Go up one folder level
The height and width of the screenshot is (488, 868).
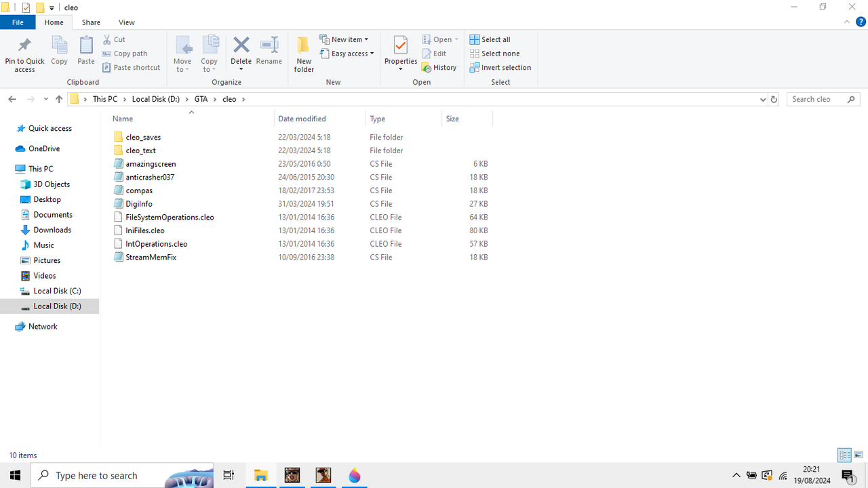pos(59,99)
